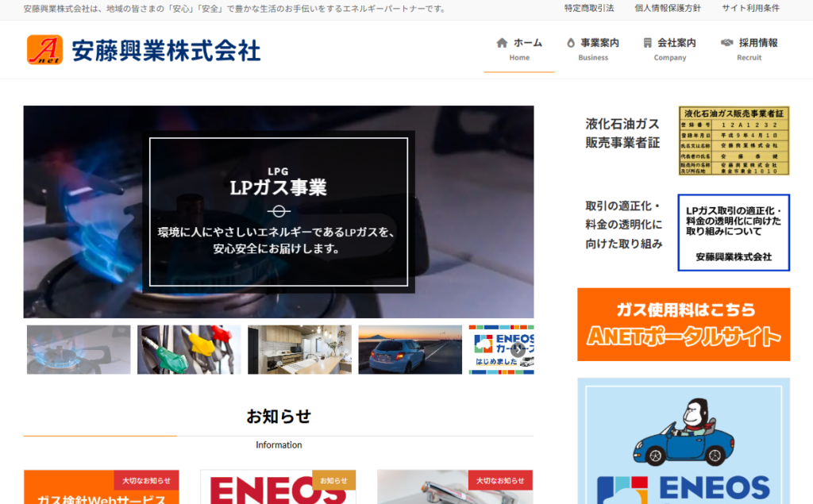Click the flame drop icon beside 事業案内

(x=571, y=43)
